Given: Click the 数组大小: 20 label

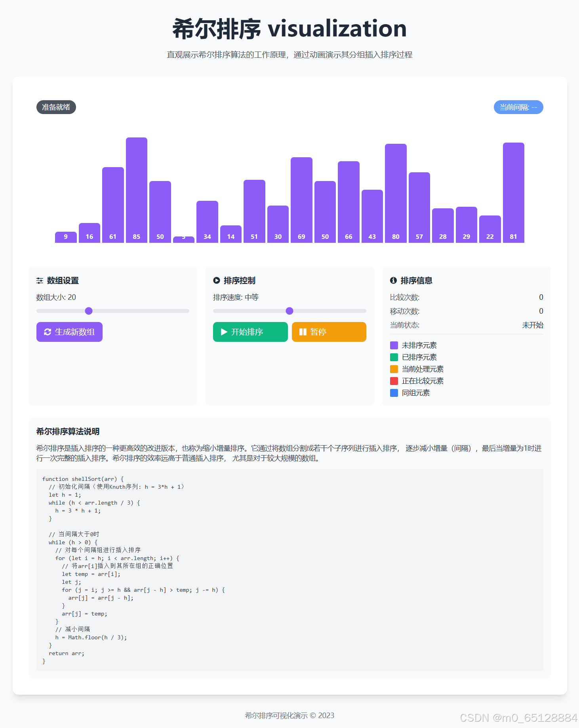Looking at the screenshot, I should pos(56,297).
